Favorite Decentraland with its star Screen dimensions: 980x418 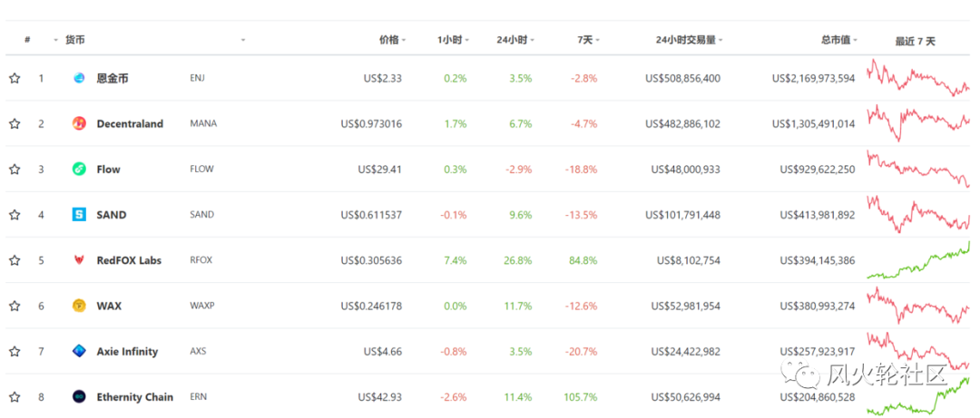pos(15,123)
